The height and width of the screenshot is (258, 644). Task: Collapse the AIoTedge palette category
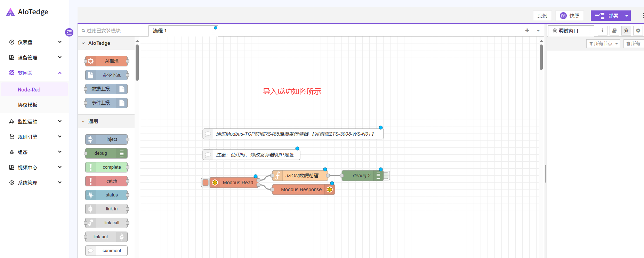point(83,43)
